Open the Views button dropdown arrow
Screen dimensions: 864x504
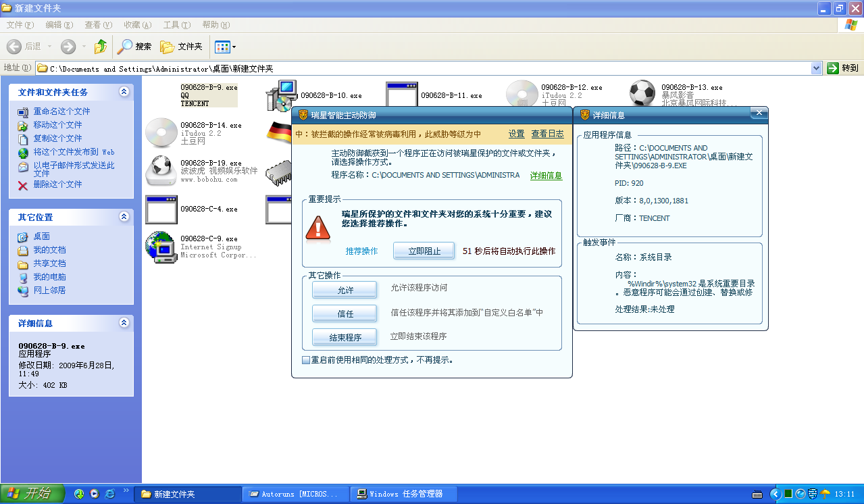pyautogui.click(x=234, y=47)
